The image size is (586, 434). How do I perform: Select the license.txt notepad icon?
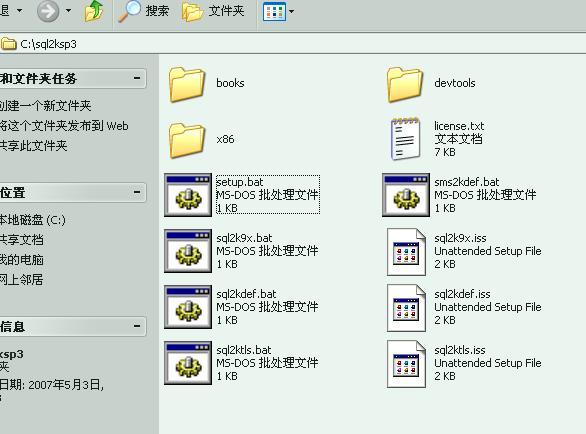coord(405,139)
